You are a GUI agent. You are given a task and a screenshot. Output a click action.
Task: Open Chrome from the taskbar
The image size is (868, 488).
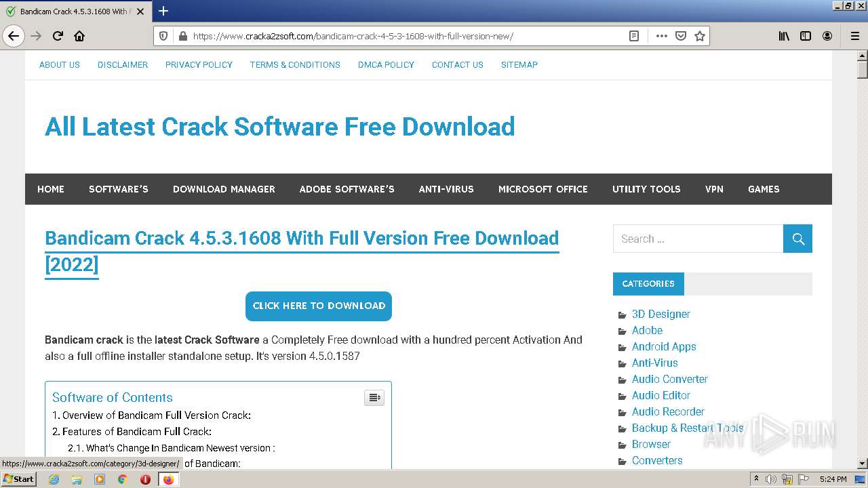pyautogui.click(x=122, y=479)
